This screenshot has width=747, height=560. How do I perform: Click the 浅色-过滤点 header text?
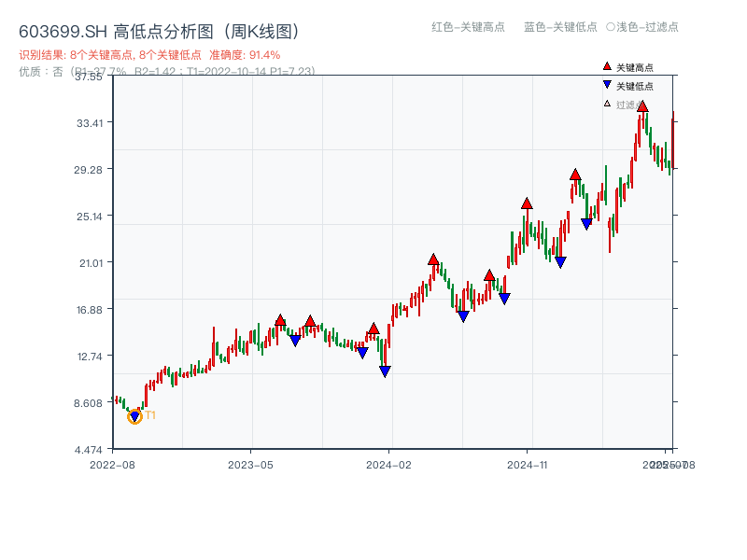coord(647,27)
